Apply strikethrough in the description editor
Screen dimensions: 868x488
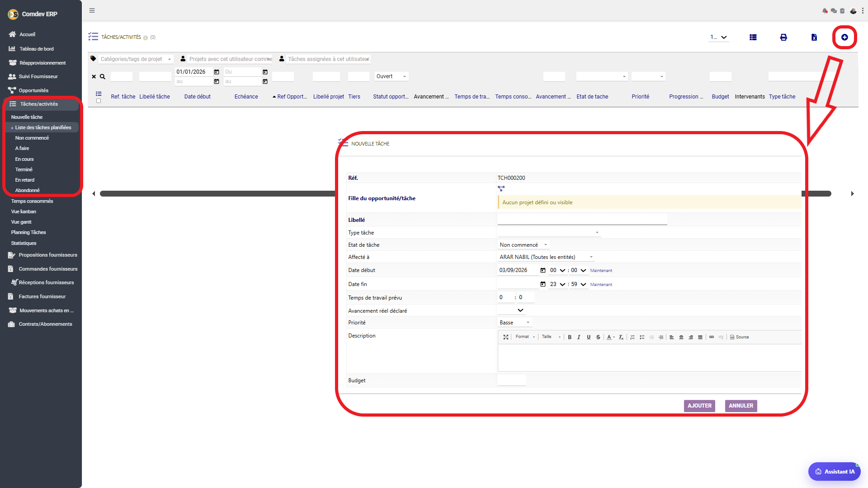pos(598,337)
